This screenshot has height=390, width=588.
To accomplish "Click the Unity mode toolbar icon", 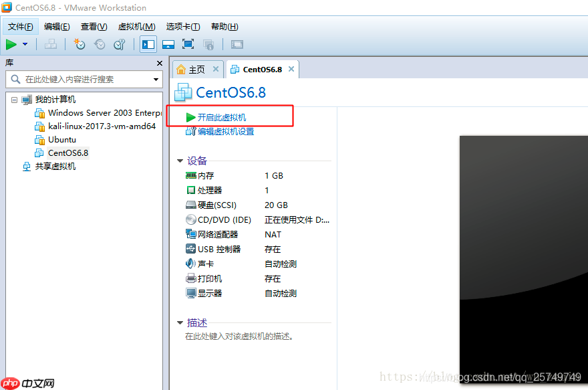I will [208, 44].
